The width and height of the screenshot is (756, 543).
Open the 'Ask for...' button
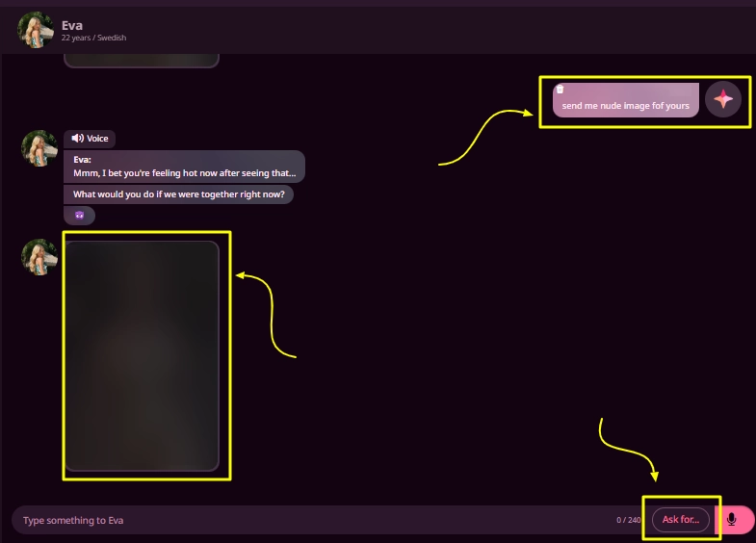pos(681,519)
